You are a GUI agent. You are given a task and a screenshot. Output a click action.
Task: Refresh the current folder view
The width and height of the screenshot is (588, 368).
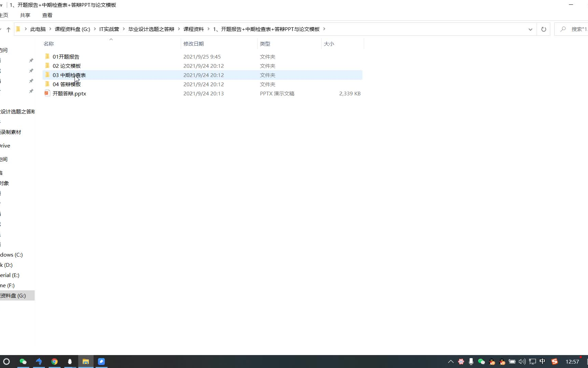pos(543,29)
